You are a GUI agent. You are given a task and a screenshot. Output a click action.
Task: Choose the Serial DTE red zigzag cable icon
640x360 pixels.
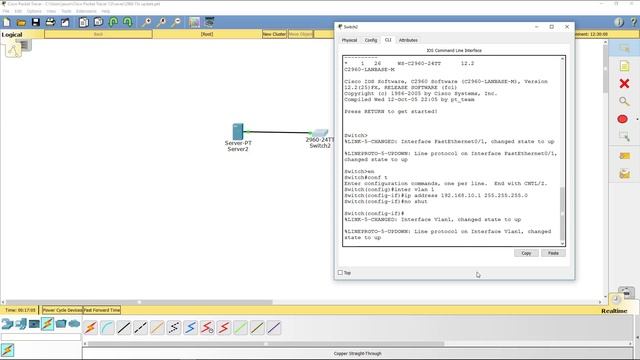(x=224, y=327)
